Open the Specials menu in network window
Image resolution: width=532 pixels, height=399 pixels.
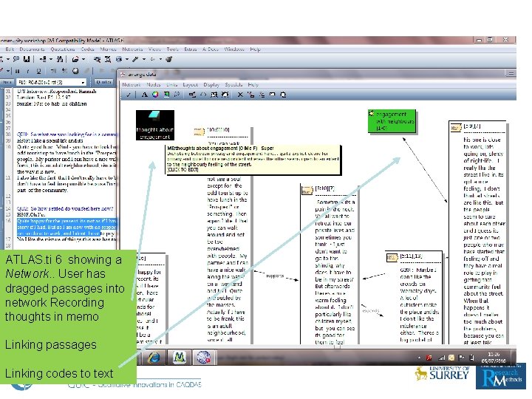coord(233,84)
